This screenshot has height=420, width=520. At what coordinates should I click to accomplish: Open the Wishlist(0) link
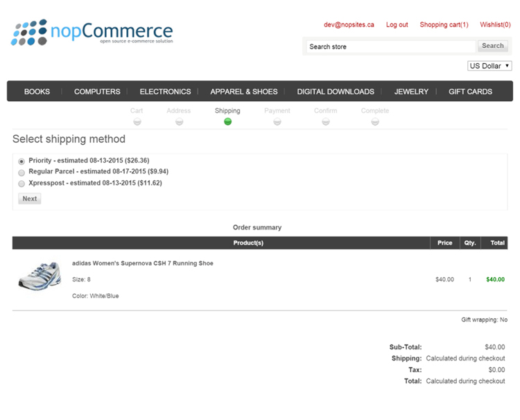[495, 24]
